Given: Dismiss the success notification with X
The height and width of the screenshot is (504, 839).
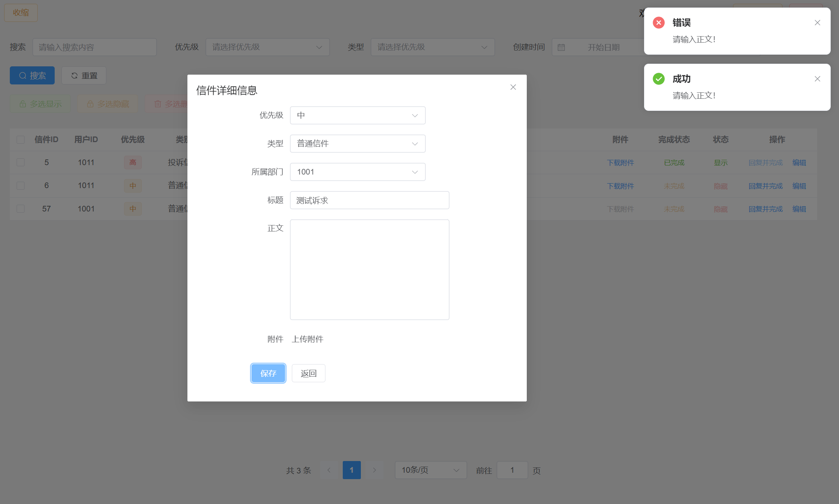Looking at the screenshot, I should pyautogui.click(x=817, y=79).
